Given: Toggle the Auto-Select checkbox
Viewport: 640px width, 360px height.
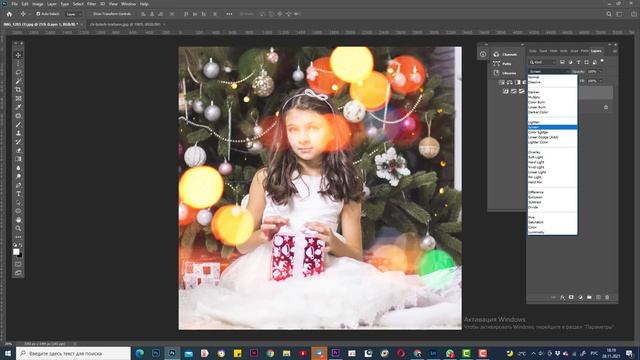Looking at the screenshot, I should [38, 14].
